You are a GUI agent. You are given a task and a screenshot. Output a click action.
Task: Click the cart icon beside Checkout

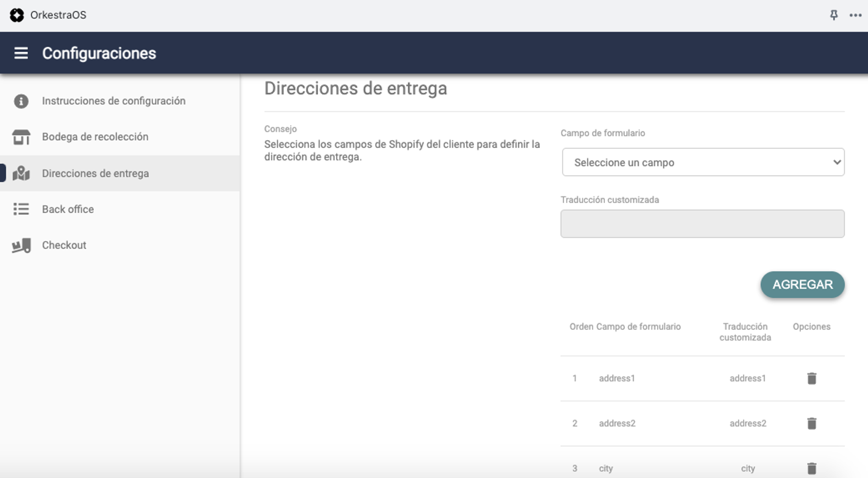(21, 245)
